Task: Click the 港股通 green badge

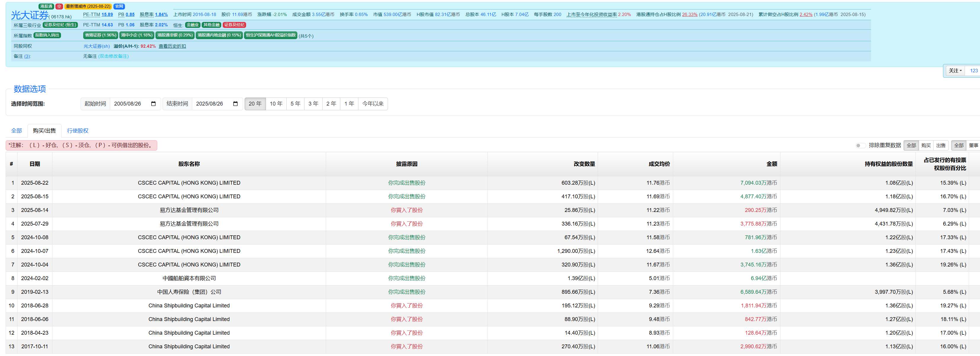Action: pyautogui.click(x=46, y=7)
